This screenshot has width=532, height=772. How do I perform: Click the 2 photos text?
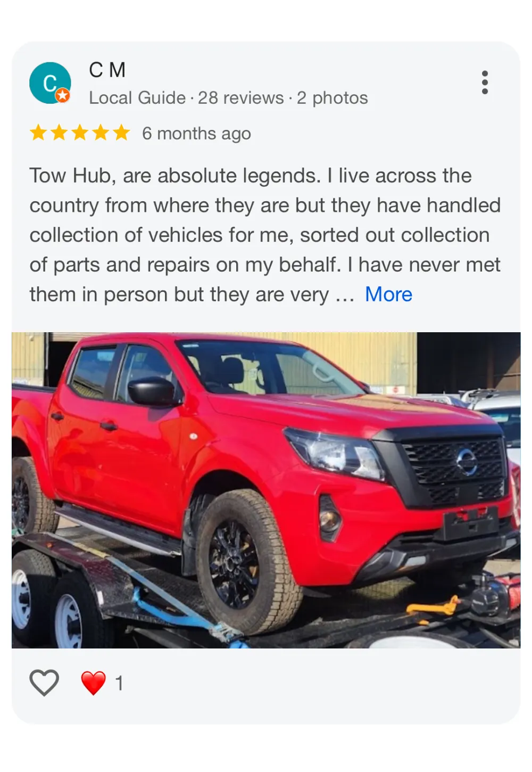click(332, 98)
